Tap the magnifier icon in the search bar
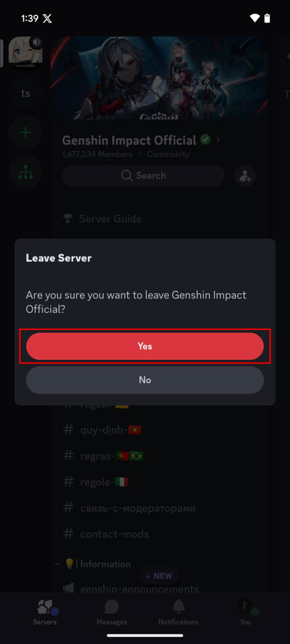This screenshot has width=290, height=644. pyautogui.click(x=127, y=175)
